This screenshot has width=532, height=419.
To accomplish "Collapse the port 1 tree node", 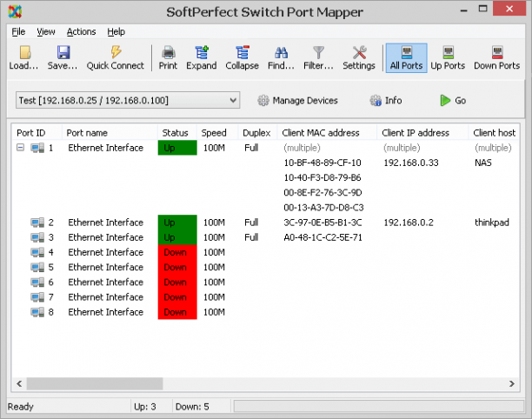I will click(21, 148).
